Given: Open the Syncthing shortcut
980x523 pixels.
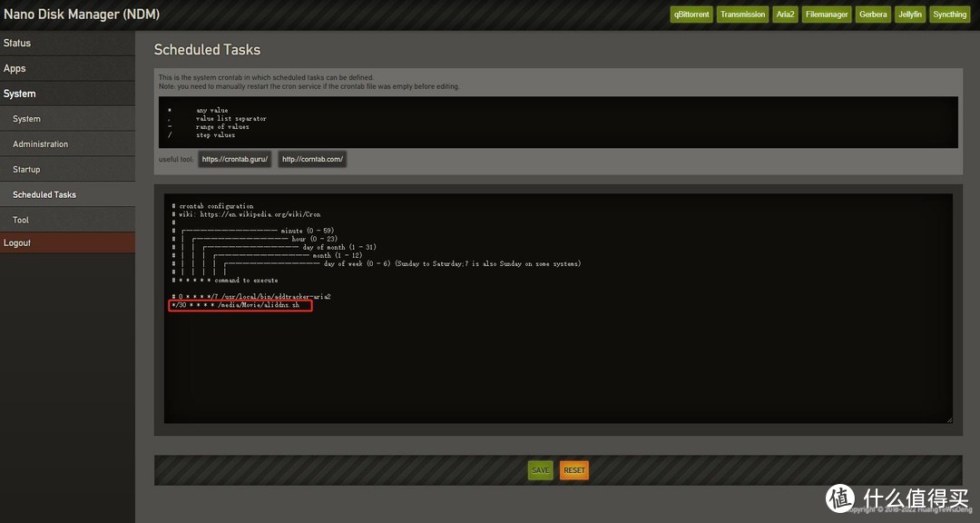Looking at the screenshot, I should (949, 15).
